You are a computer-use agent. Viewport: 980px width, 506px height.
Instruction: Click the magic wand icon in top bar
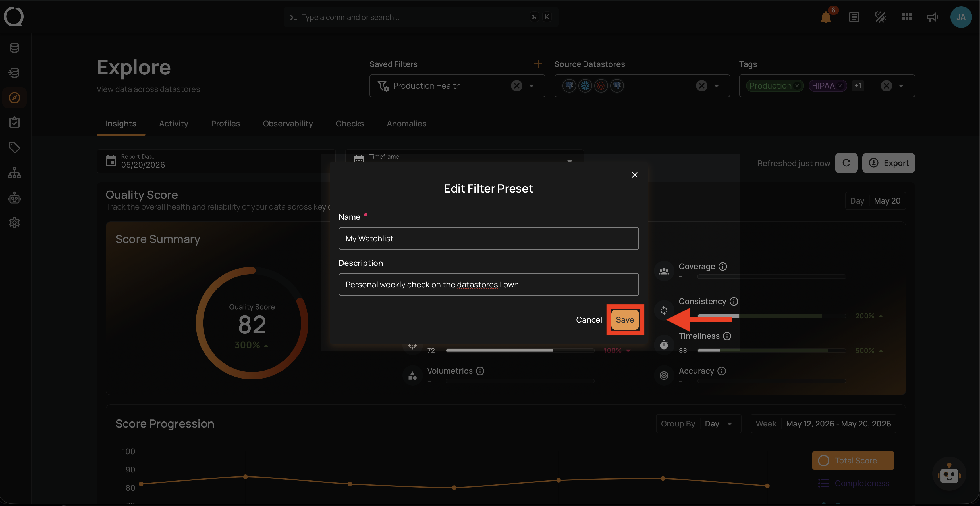coord(880,17)
